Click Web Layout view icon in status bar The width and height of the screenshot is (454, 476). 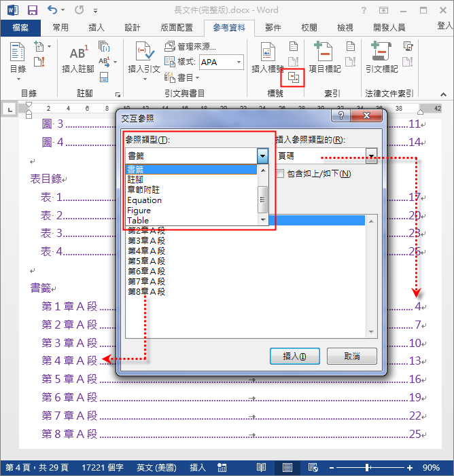click(313, 467)
